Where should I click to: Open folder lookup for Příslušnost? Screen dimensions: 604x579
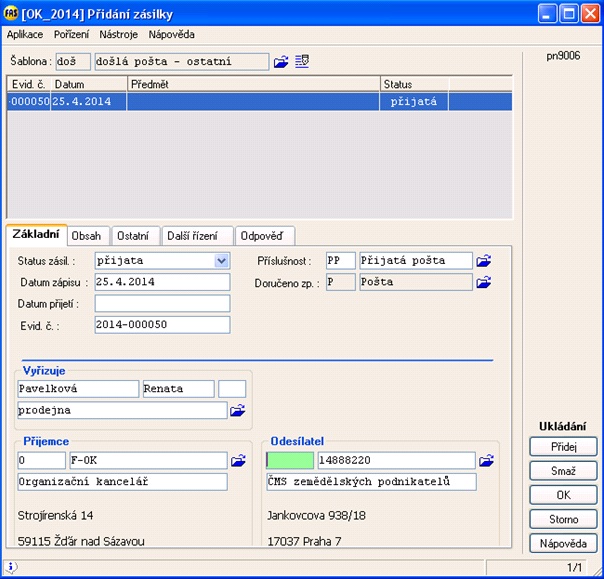[484, 261]
